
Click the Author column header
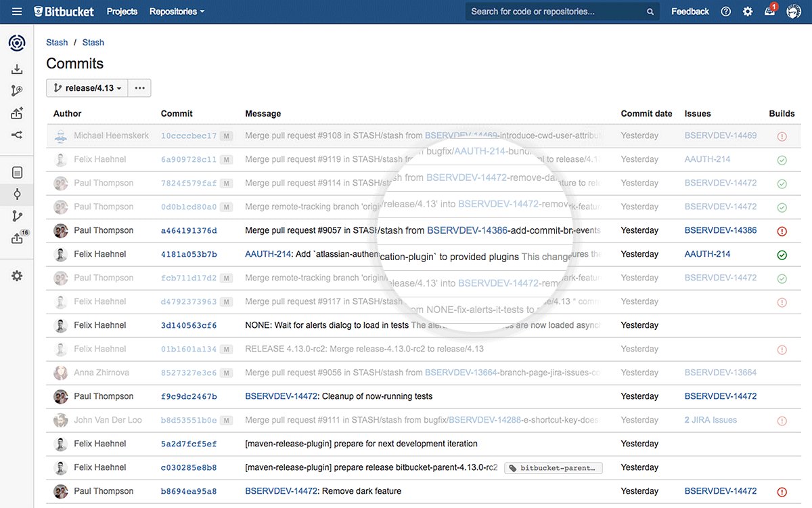click(68, 114)
